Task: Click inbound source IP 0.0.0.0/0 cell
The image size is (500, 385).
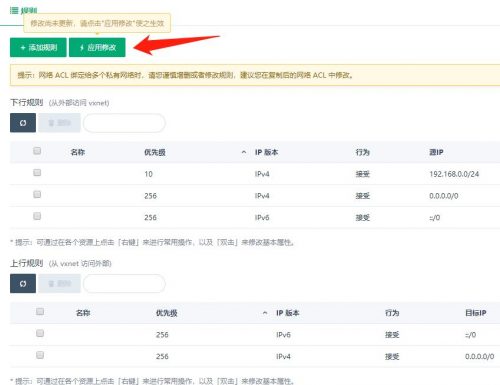Action: [444, 196]
